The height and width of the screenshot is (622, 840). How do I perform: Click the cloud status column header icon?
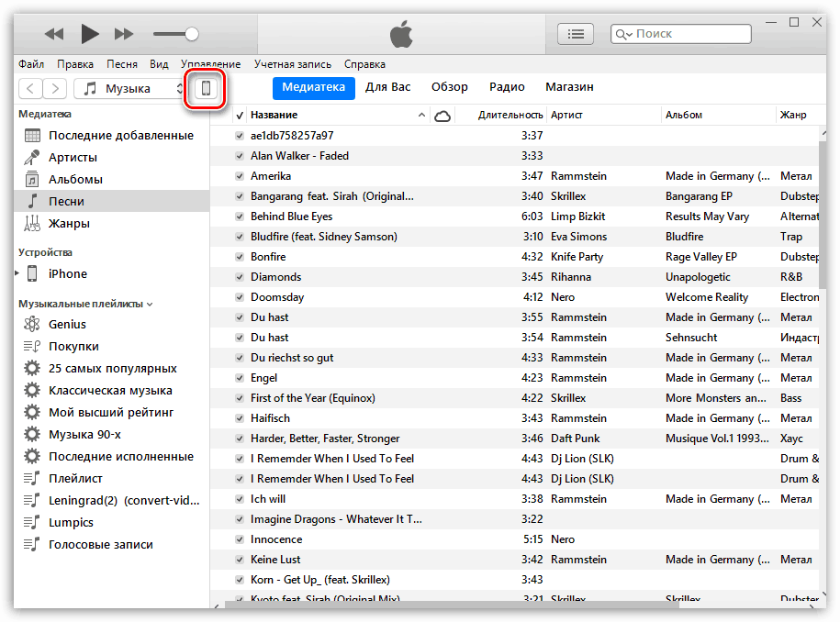click(442, 116)
